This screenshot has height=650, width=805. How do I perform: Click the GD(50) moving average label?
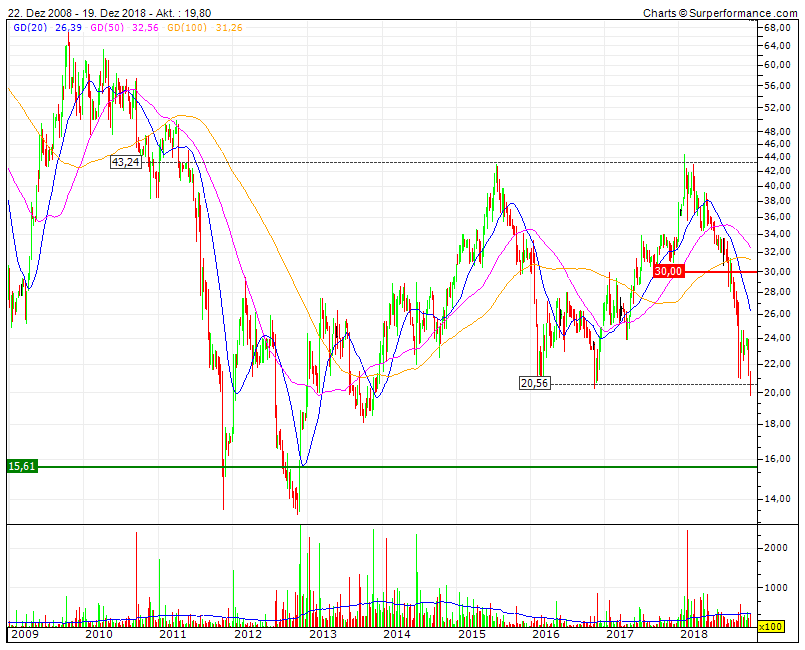coord(107,28)
